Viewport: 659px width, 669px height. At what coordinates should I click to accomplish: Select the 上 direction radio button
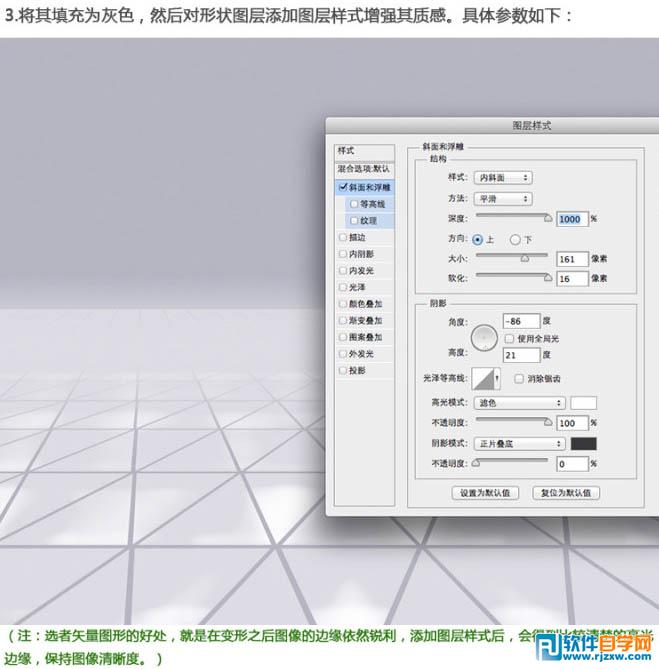pos(478,240)
